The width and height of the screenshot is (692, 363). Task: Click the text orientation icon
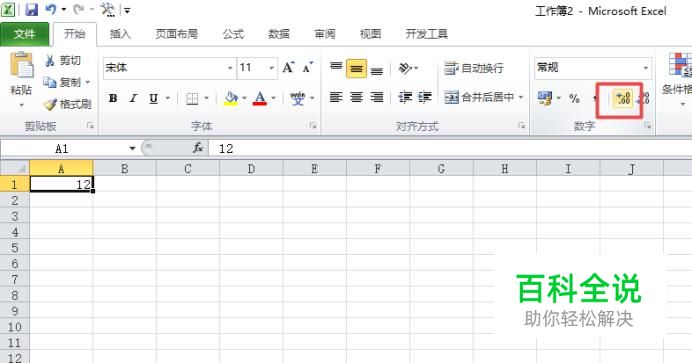point(405,68)
